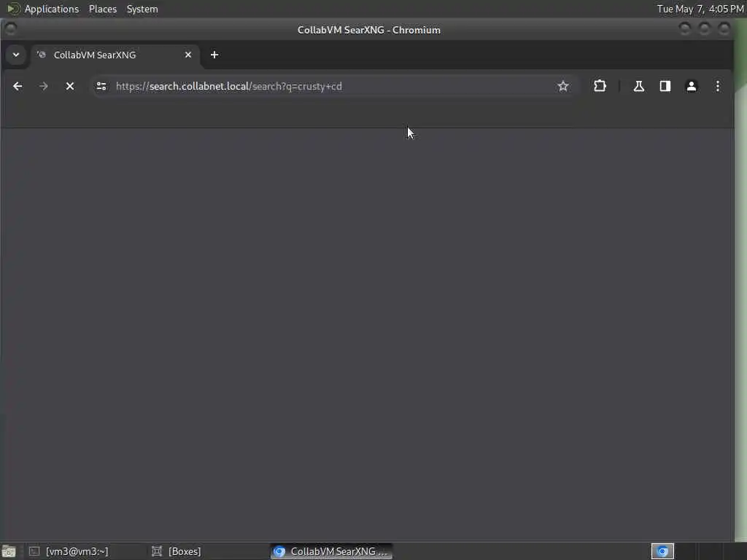747x560 pixels.
Task: Open the Applications menu
Action: (52, 9)
